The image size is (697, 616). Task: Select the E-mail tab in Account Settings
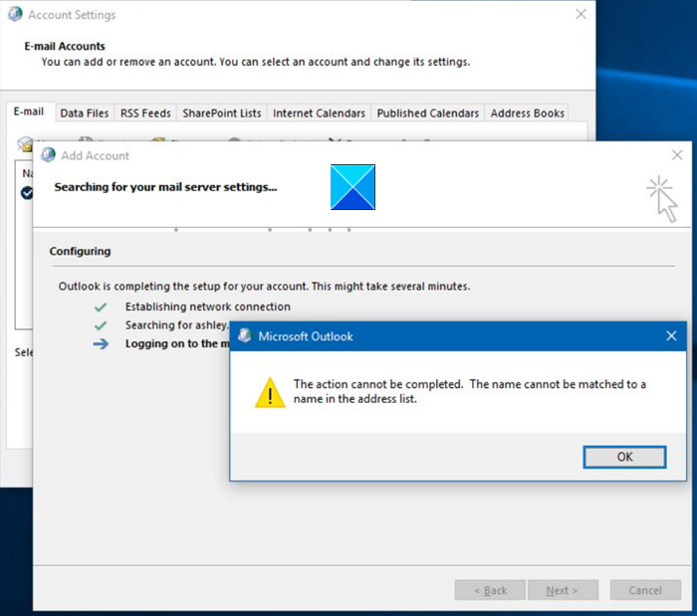[29, 111]
